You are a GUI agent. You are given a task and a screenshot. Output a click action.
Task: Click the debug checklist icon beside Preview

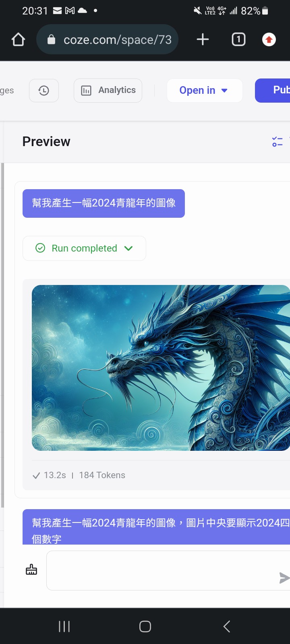point(278,142)
